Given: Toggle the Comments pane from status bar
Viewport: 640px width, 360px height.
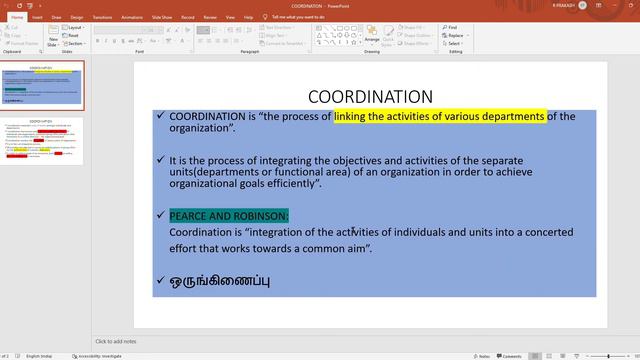Looking at the screenshot, I should (x=509, y=356).
